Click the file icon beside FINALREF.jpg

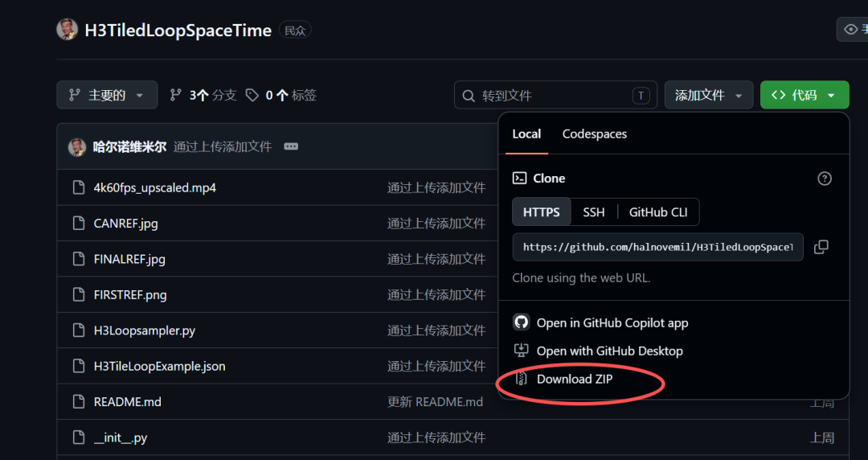79,259
